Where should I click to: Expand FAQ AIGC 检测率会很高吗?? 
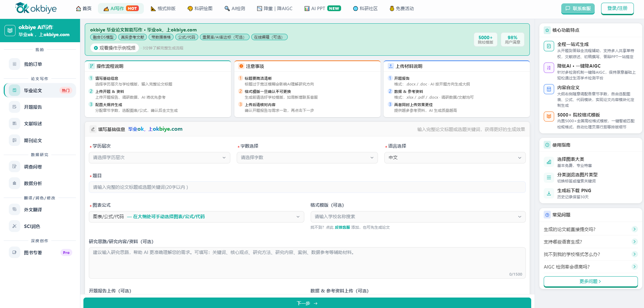coord(591,267)
